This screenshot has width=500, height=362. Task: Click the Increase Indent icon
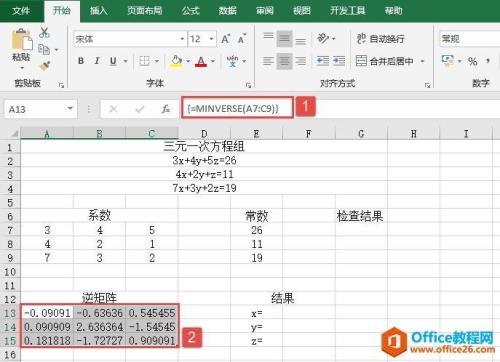coord(339,61)
